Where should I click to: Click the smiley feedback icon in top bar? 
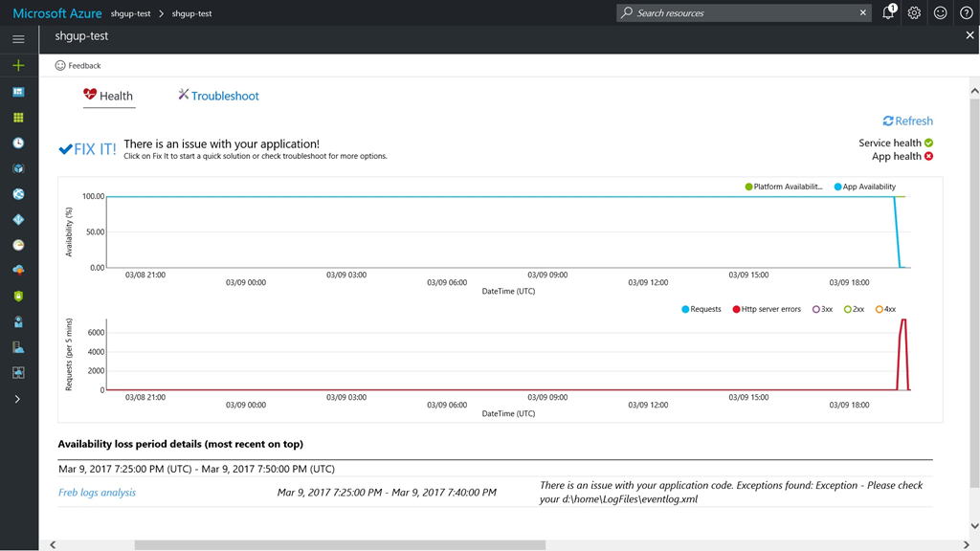[x=940, y=12]
